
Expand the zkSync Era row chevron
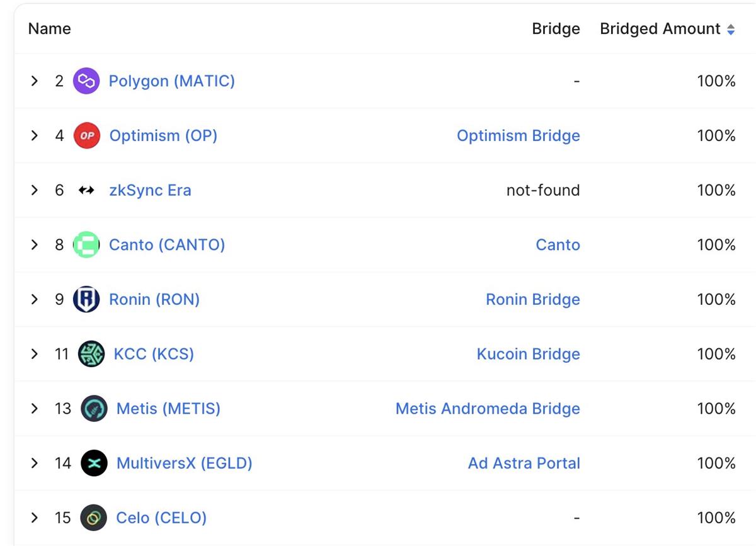pyautogui.click(x=35, y=190)
